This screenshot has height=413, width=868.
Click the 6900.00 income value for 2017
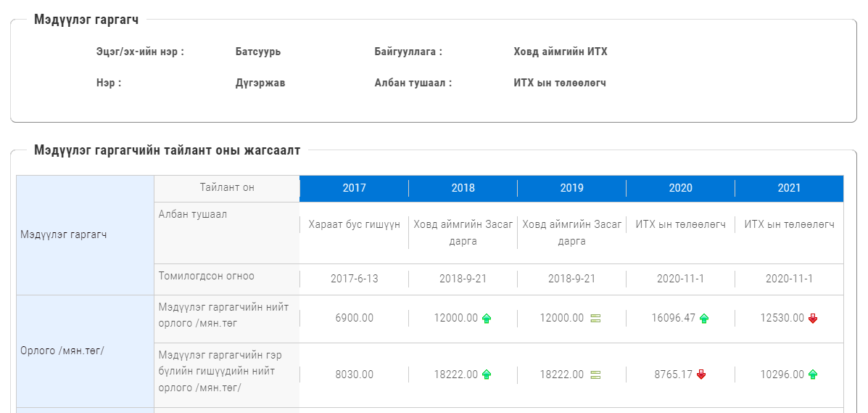355,318
